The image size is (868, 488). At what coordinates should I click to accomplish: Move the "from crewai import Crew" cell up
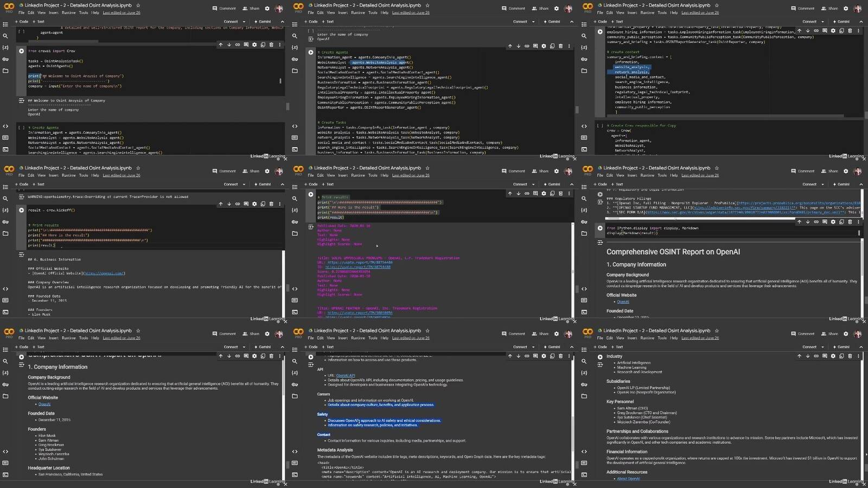221,45
